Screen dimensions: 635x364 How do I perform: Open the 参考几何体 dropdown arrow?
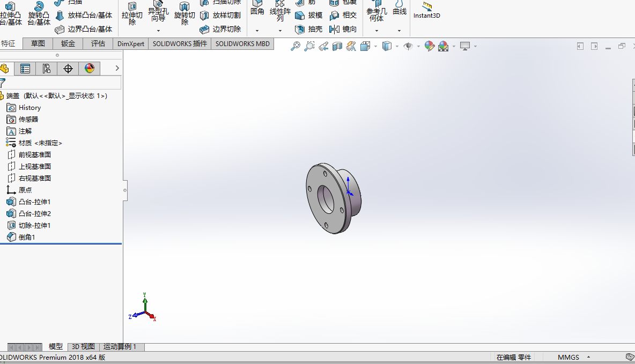[x=376, y=31]
